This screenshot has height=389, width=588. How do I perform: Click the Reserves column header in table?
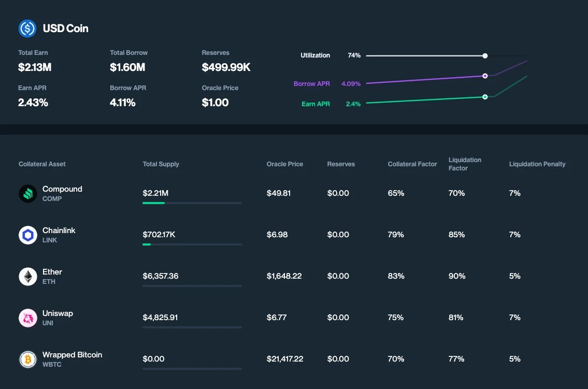point(341,164)
